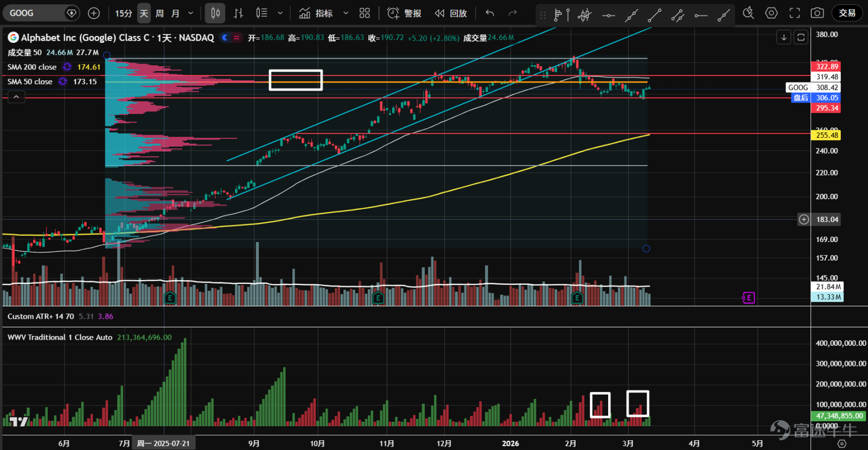Image resolution: width=868 pixels, height=450 pixels.
Task: Expand the chart style dropdown
Action: tap(280, 13)
